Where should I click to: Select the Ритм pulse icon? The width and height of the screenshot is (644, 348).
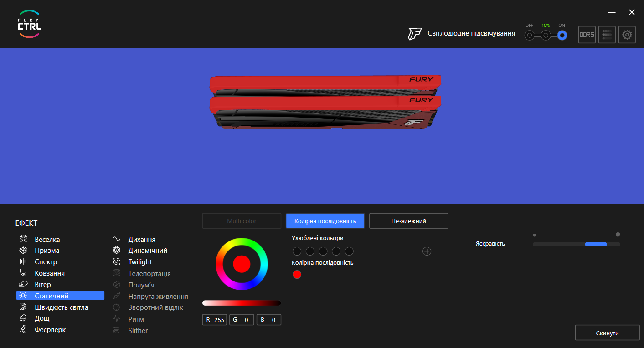[x=117, y=319]
